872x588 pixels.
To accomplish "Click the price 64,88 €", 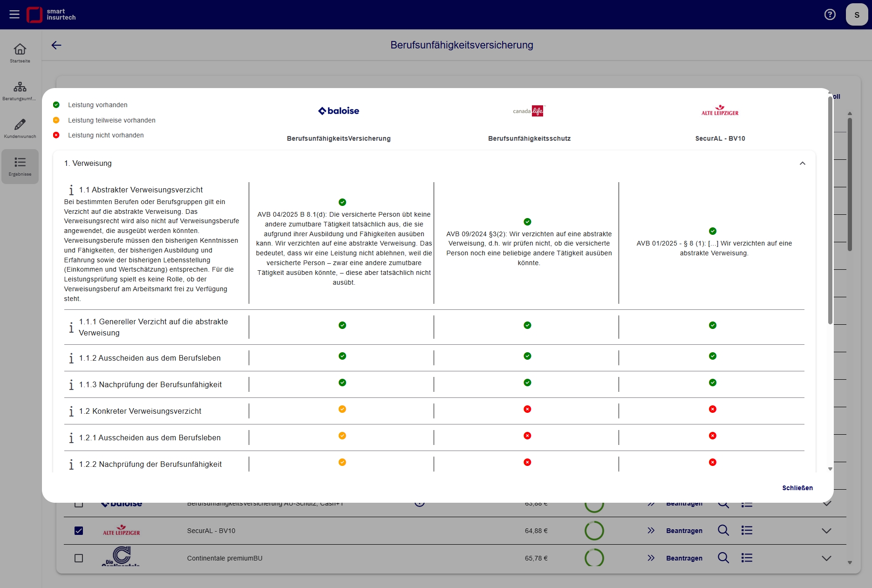I will [x=536, y=531].
